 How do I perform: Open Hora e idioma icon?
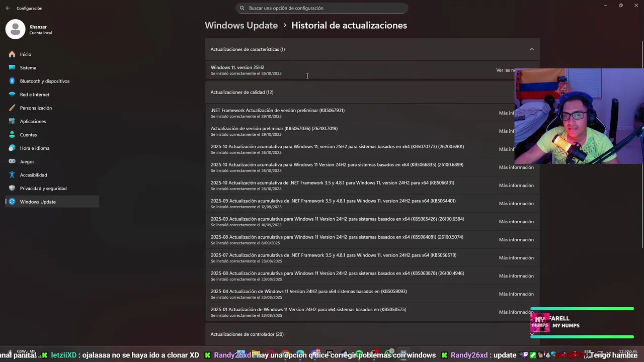[x=12, y=148]
